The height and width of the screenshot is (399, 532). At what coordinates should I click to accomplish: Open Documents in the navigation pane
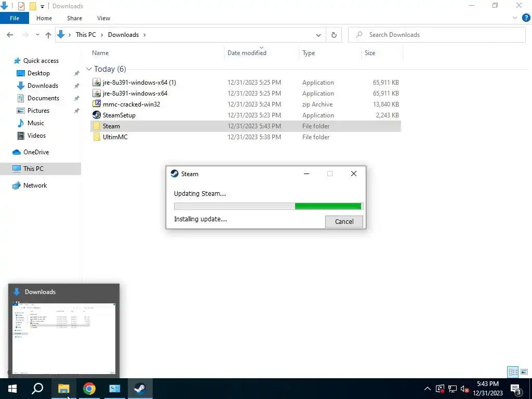coord(43,98)
